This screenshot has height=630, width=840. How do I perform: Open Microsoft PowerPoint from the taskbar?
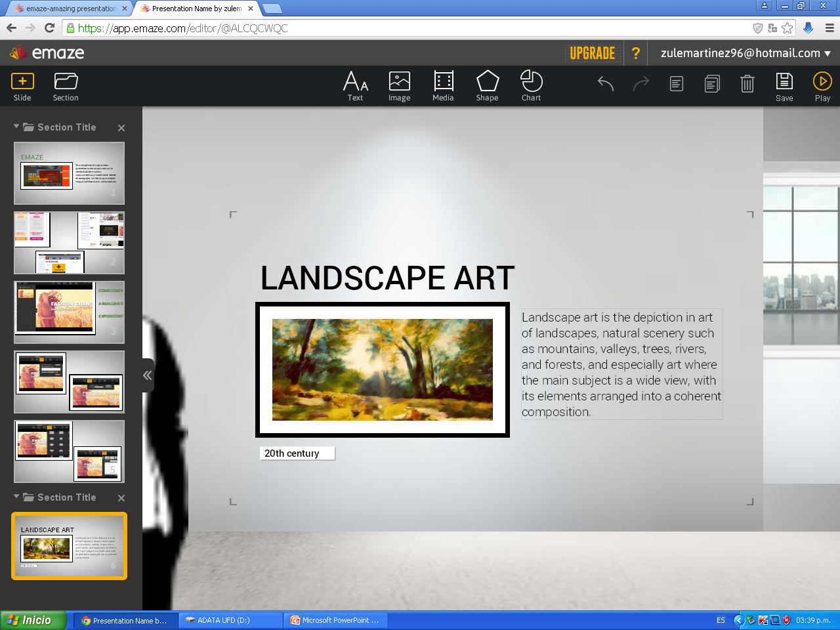tap(335, 620)
